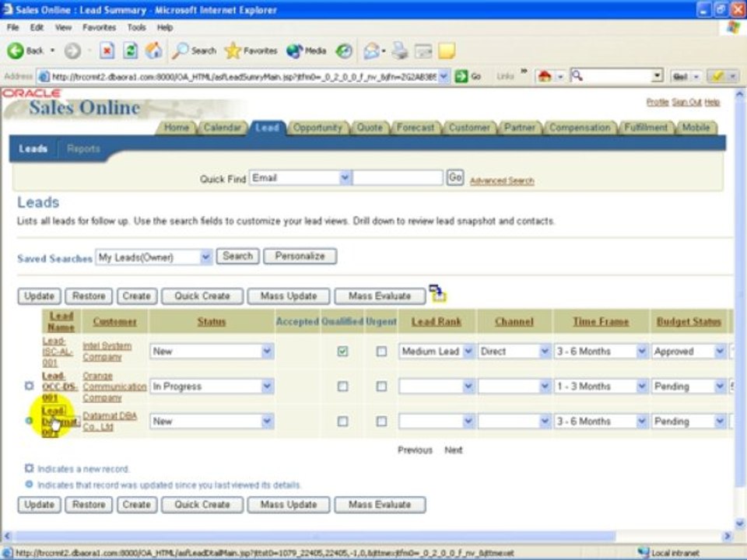Click the Refresh page icon

tap(131, 51)
